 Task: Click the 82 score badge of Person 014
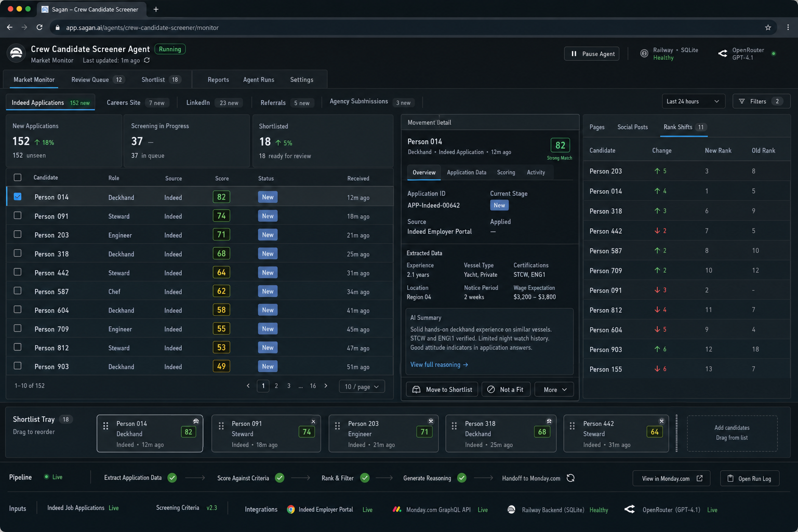tap(221, 197)
